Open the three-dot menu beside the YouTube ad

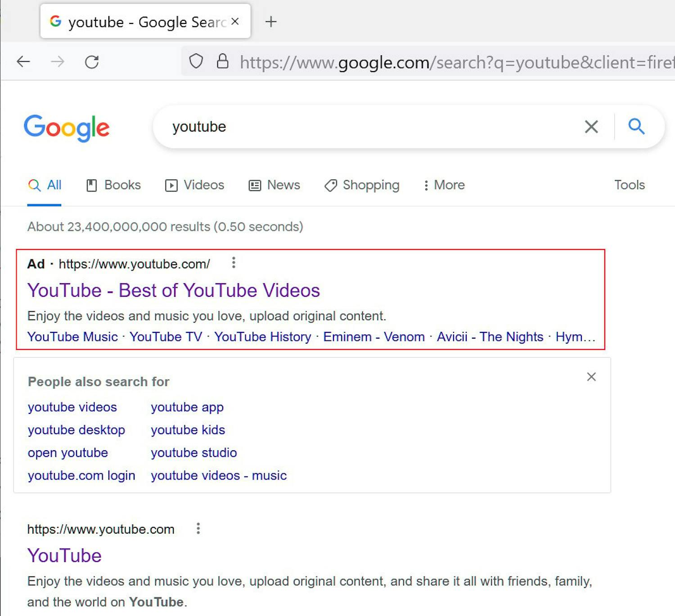(x=234, y=263)
